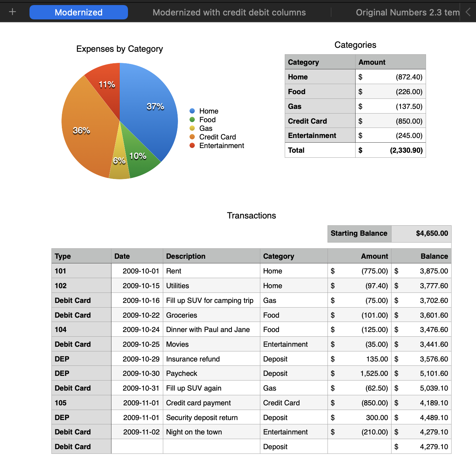
Task: Select the 300.00 amount cell
Action: (x=359, y=418)
